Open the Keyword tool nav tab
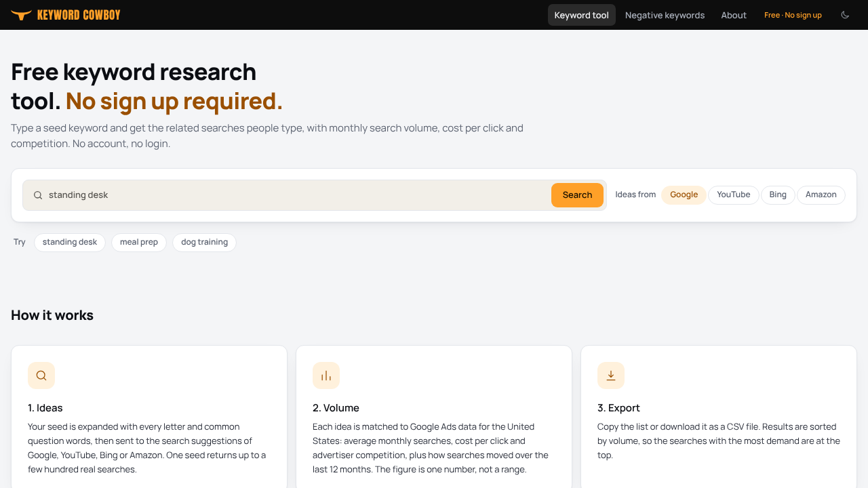Viewport: 868px width, 488px height. [582, 15]
